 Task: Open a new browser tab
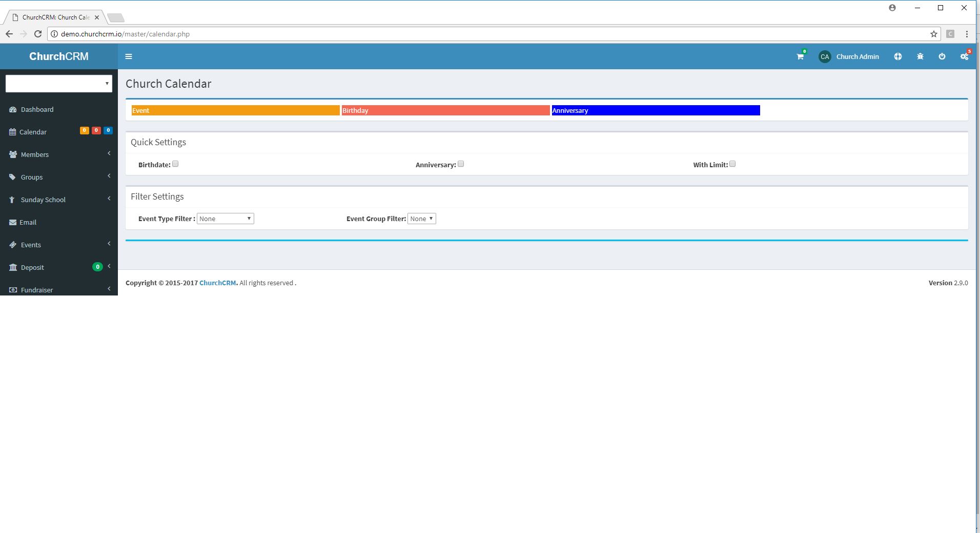click(116, 18)
